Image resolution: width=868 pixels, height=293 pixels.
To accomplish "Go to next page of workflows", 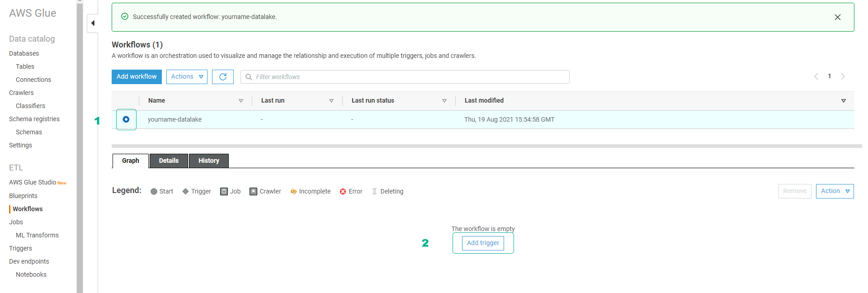I will point(843,76).
